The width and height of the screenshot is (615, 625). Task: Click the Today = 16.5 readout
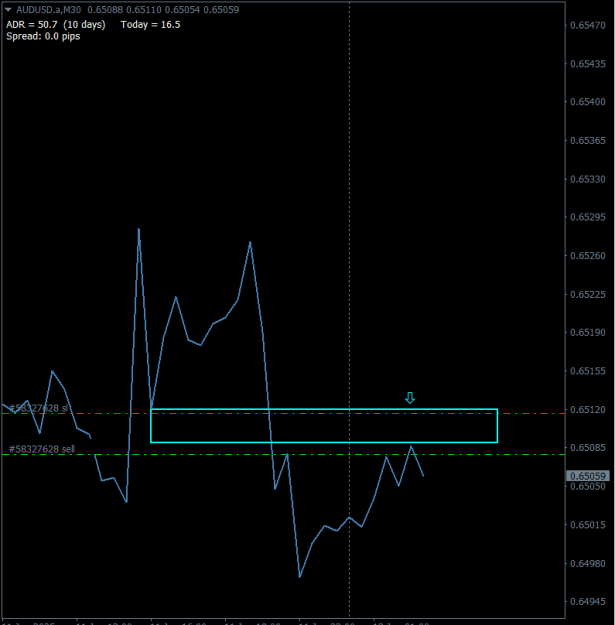tap(150, 25)
